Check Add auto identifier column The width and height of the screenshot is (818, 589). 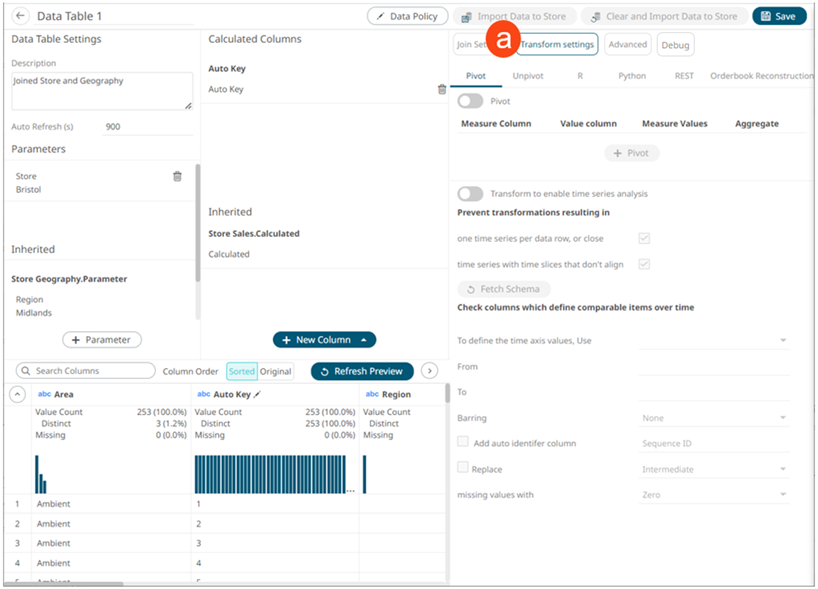(x=462, y=442)
